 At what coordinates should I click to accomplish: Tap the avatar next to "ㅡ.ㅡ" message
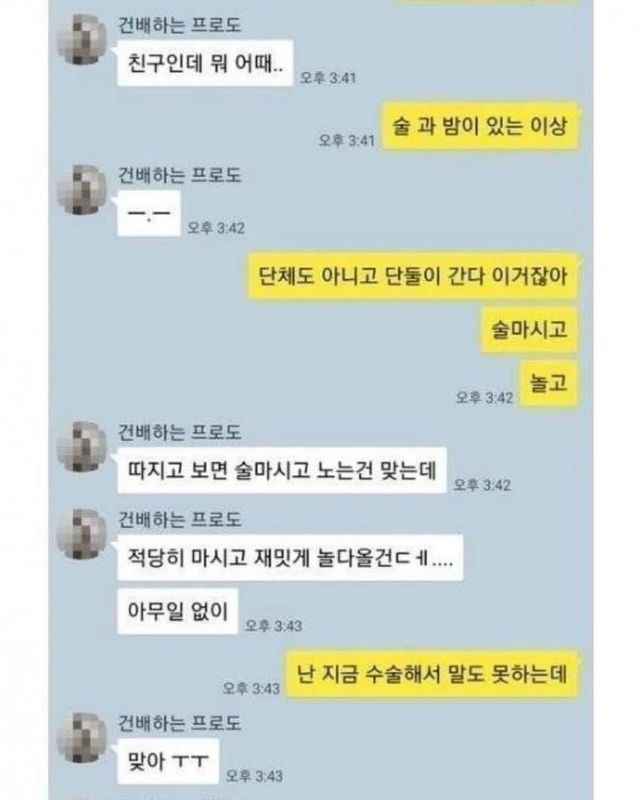click(83, 190)
